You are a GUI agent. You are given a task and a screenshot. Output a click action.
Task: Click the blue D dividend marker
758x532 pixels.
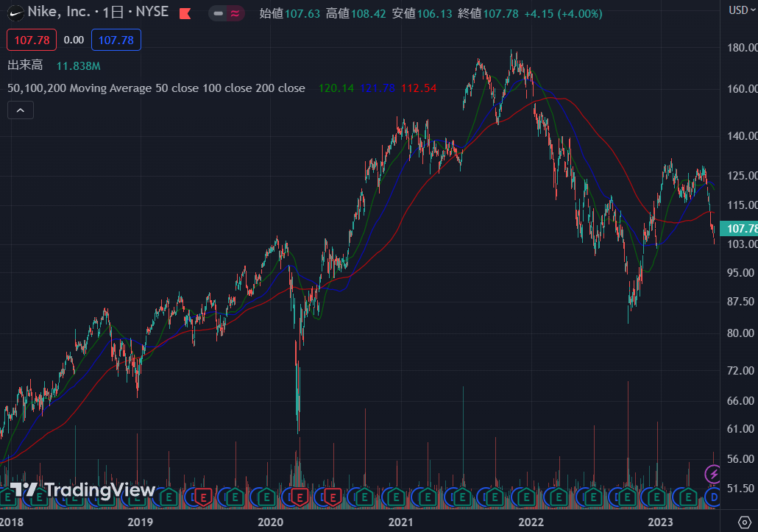[x=714, y=497]
